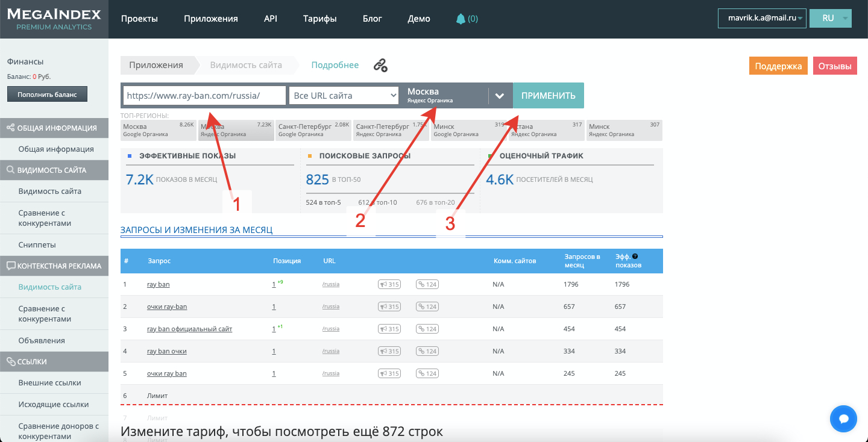Open the RU language dropdown
This screenshot has height=442, width=868.
tap(831, 18)
